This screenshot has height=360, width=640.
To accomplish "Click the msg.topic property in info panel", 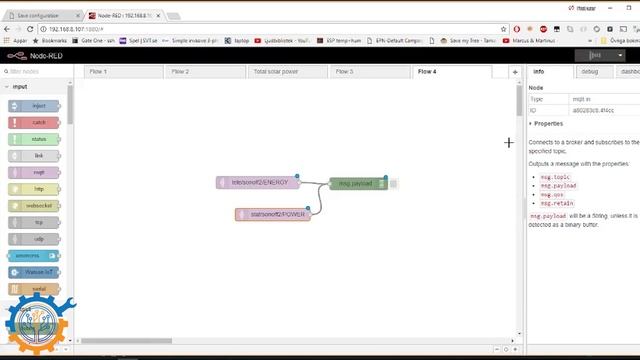I will [555, 177].
